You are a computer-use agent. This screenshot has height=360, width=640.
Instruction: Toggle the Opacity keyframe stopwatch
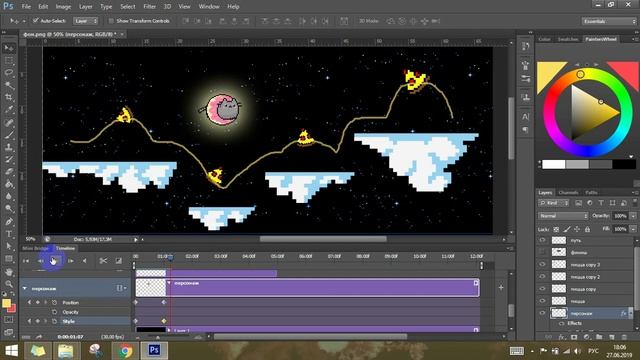click(54, 312)
